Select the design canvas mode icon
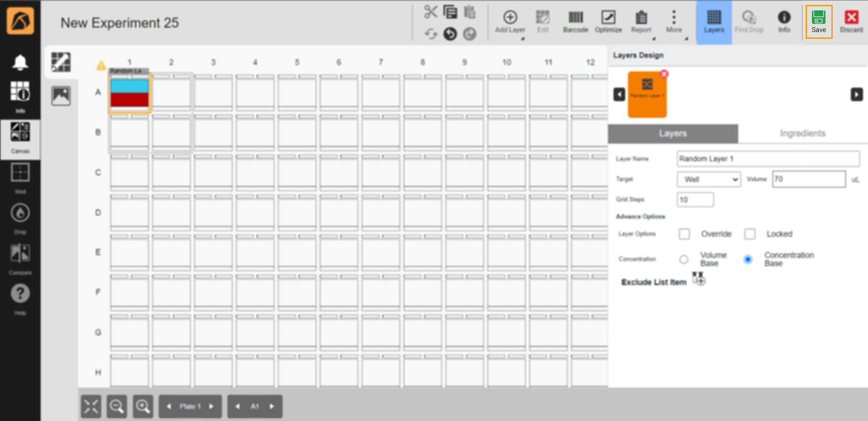 coord(61,62)
